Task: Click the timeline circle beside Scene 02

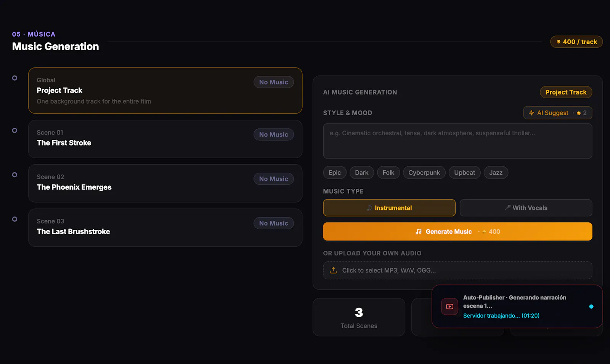Action: coord(14,175)
